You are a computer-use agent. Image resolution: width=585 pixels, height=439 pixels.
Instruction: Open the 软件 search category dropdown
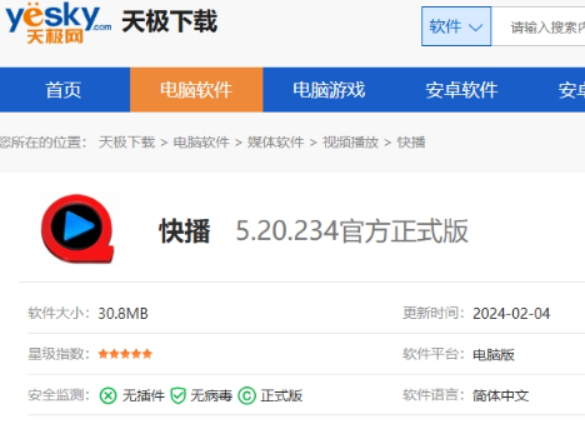[x=456, y=26]
